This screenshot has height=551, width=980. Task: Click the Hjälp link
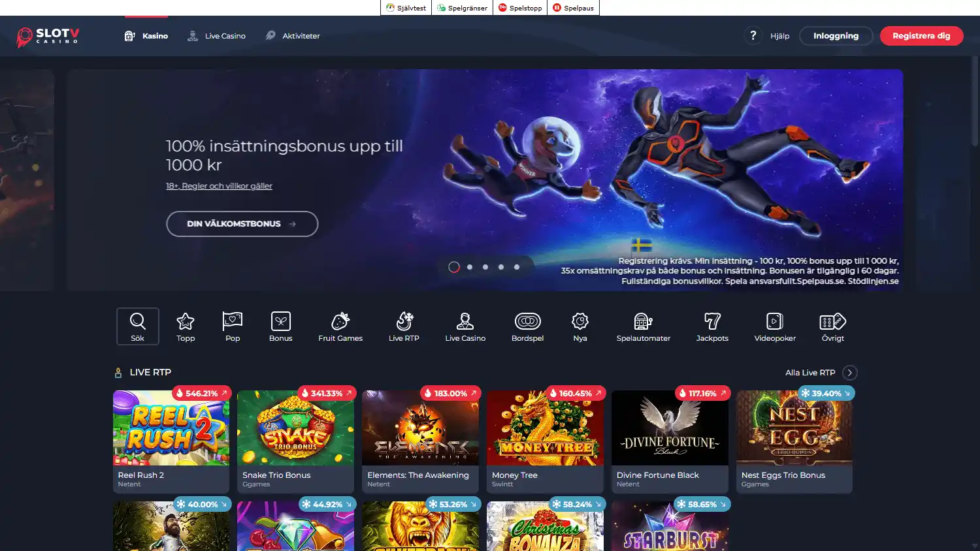(779, 36)
